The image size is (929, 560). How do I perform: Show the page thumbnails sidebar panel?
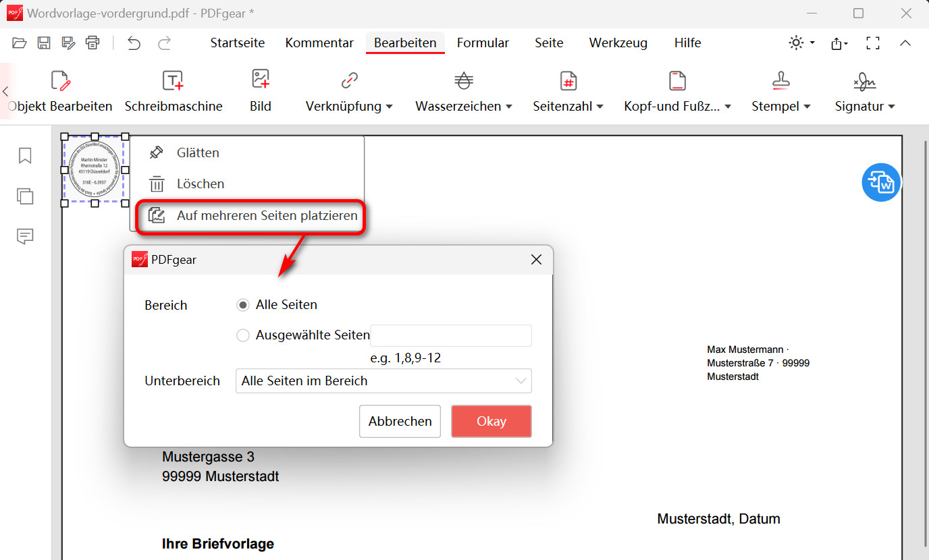(x=25, y=196)
